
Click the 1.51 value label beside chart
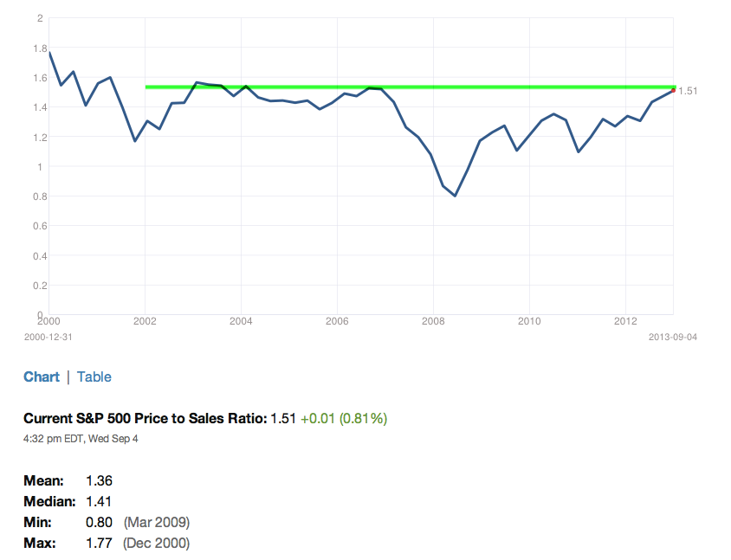[x=688, y=91]
